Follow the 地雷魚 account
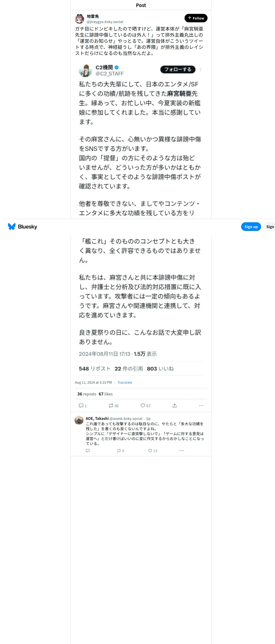Screen dimensions: 275x644 click(x=196, y=18)
